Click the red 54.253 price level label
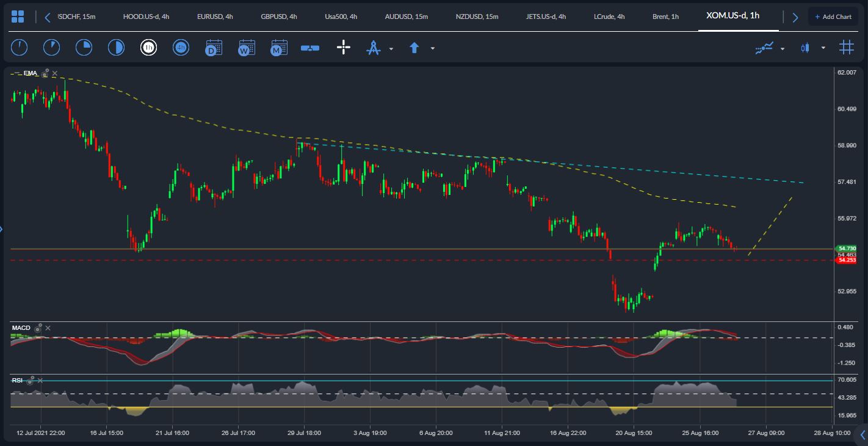This screenshot has width=868, height=446. tap(846, 260)
